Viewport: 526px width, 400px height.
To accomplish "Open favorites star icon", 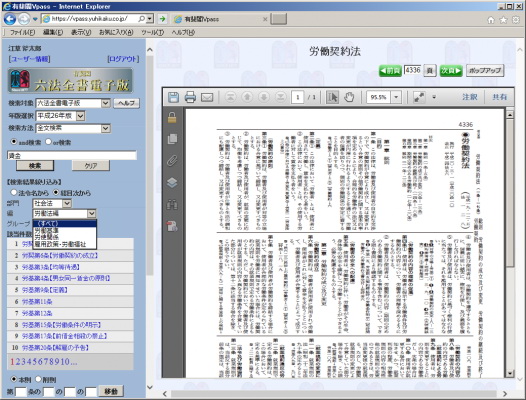I will [x=504, y=20].
